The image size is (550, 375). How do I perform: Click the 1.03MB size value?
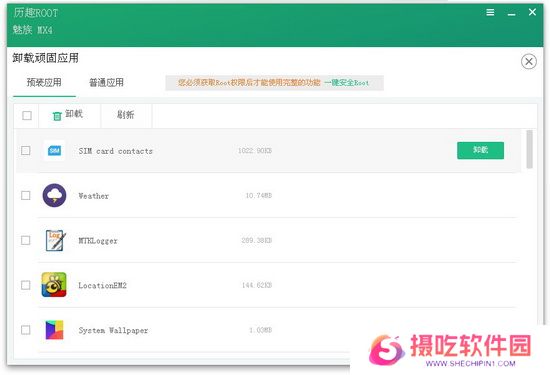point(260,330)
